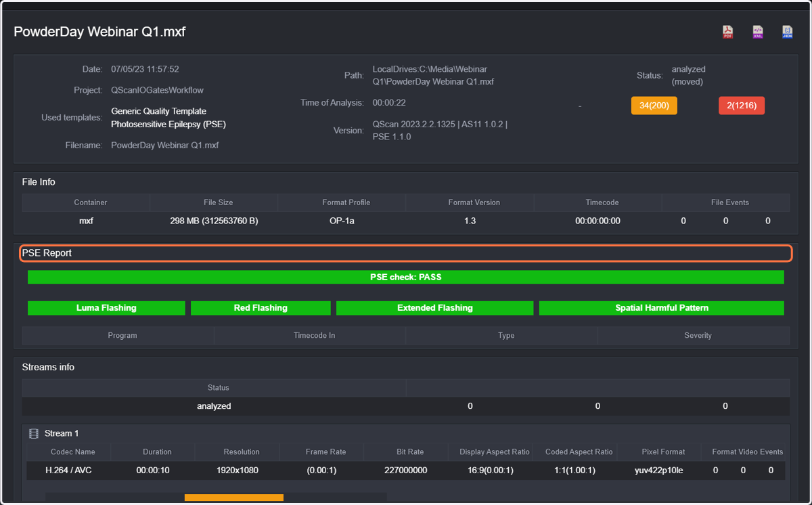Click the 00:00:10 duration value
The height and width of the screenshot is (505, 812).
152,470
